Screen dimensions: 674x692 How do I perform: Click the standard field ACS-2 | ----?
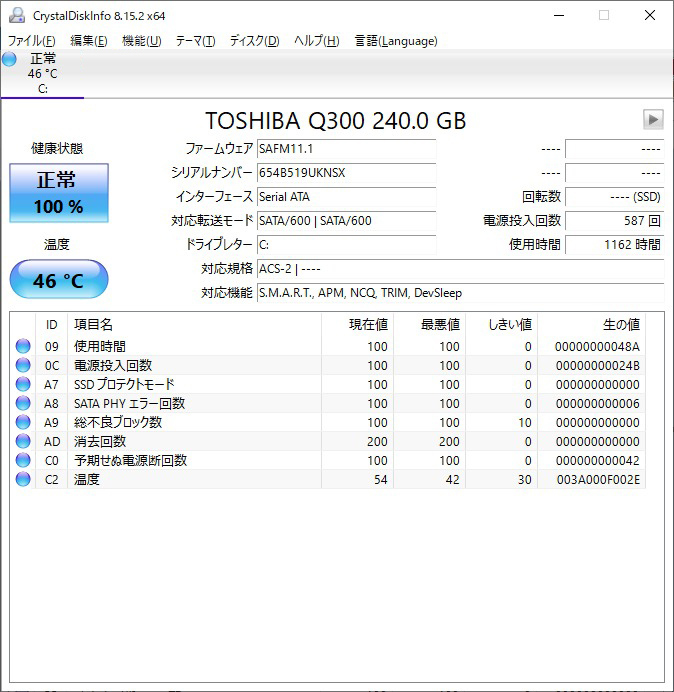(x=460, y=269)
